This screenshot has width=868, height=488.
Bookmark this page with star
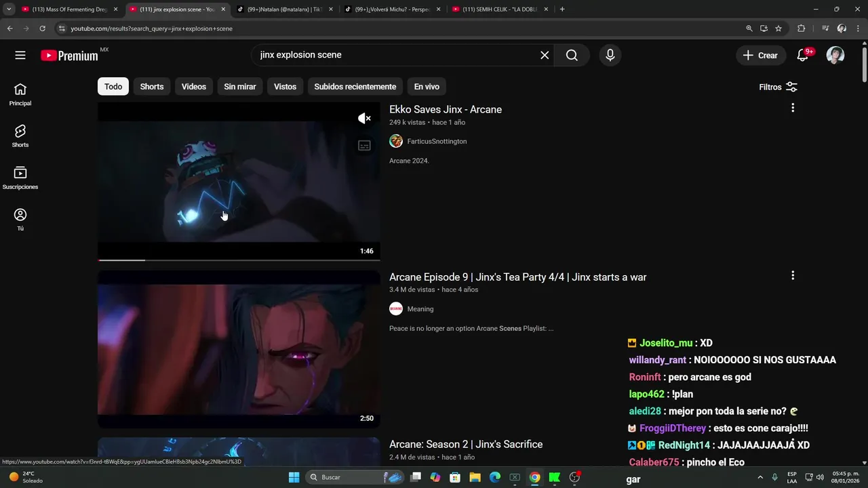pyautogui.click(x=778, y=28)
